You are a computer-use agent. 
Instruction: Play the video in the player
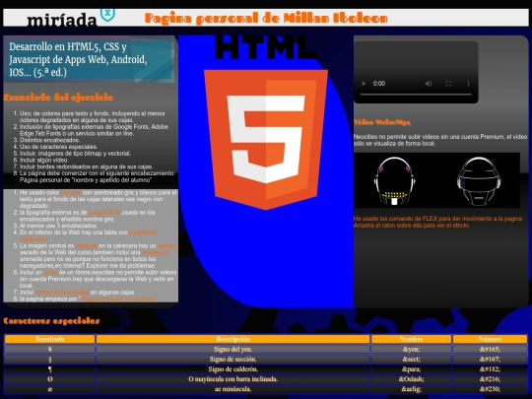[364, 84]
